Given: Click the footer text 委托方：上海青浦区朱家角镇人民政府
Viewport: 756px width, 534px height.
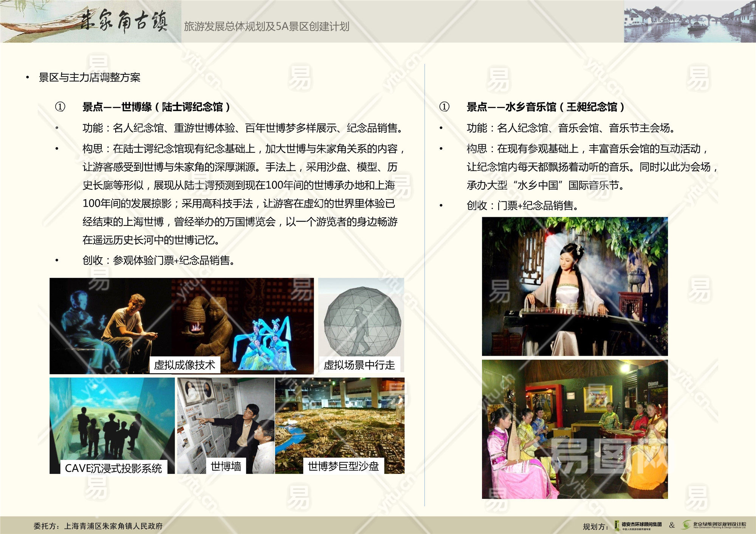Looking at the screenshot, I should [98, 526].
